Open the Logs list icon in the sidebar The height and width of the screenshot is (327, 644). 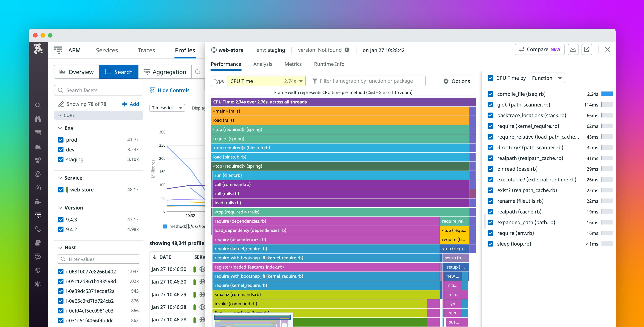tap(38, 133)
